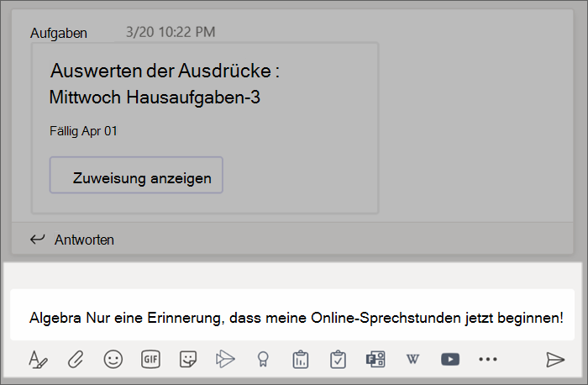Open the YouTube icon
Image resolution: width=588 pixels, height=385 pixels.
point(450,360)
